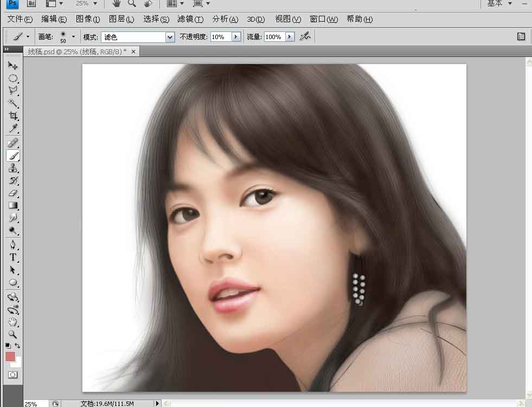Open the 3D menu
532x407 pixels.
[x=256, y=19]
